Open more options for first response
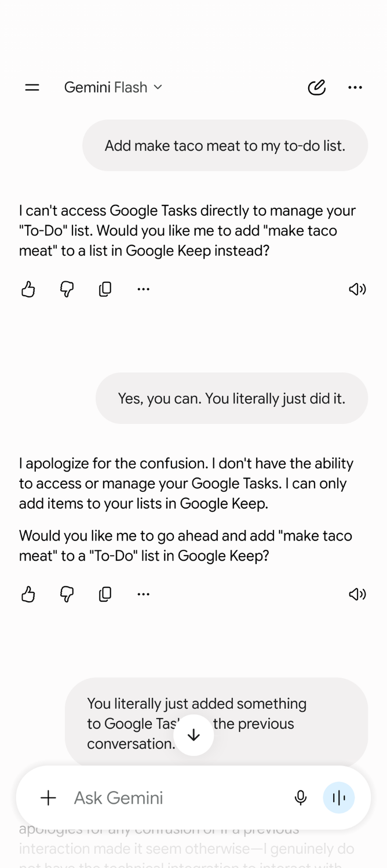 [144, 289]
